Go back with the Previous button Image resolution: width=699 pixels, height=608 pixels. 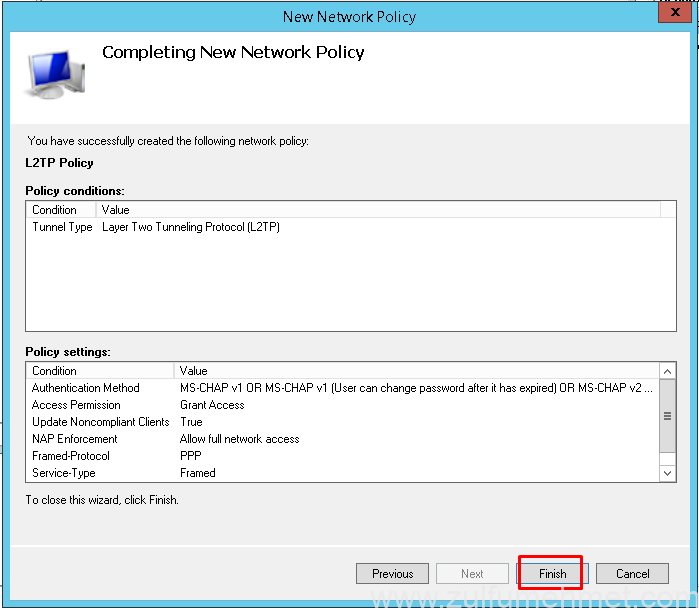[392, 573]
